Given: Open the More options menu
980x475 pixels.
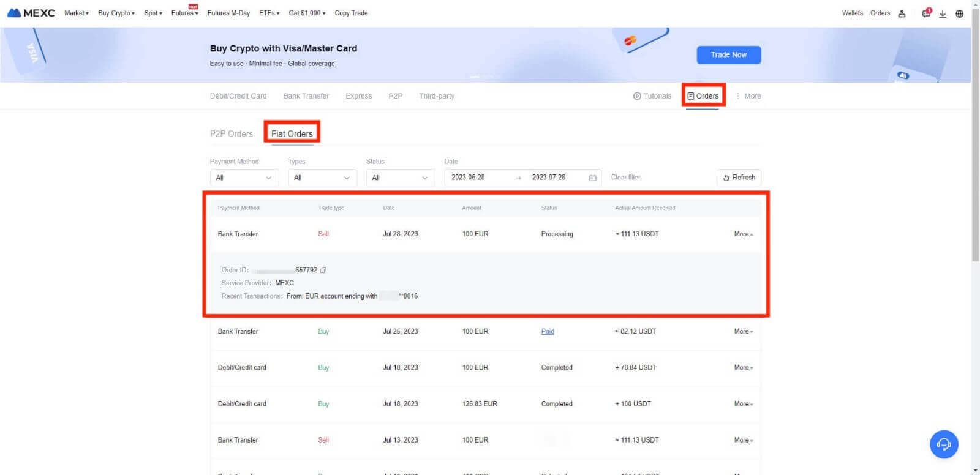Looking at the screenshot, I should click(x=748, y=96).
